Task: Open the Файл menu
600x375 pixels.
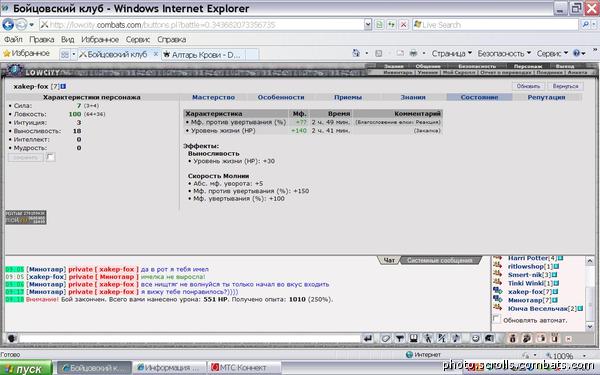Action: [13, 39]
